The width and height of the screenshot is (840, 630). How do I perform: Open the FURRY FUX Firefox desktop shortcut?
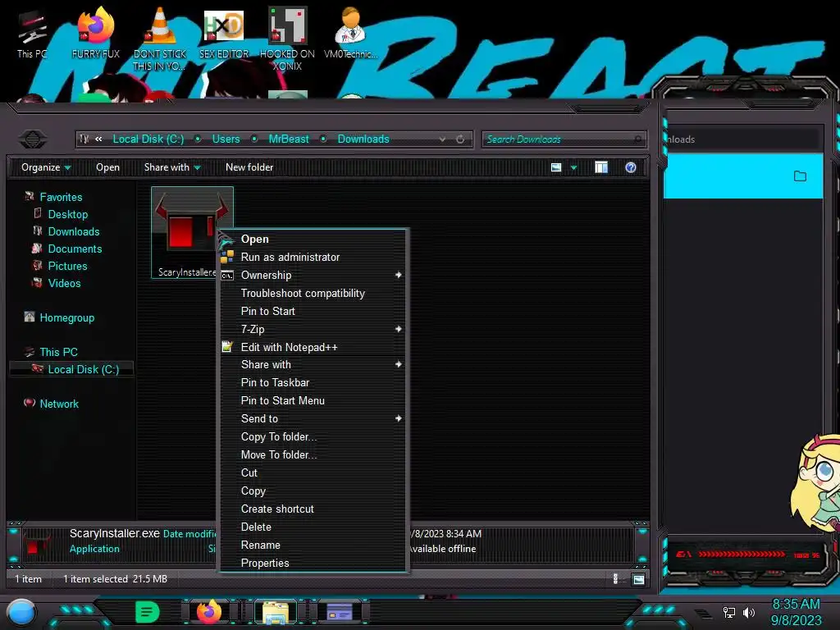[x=96, y=34]
